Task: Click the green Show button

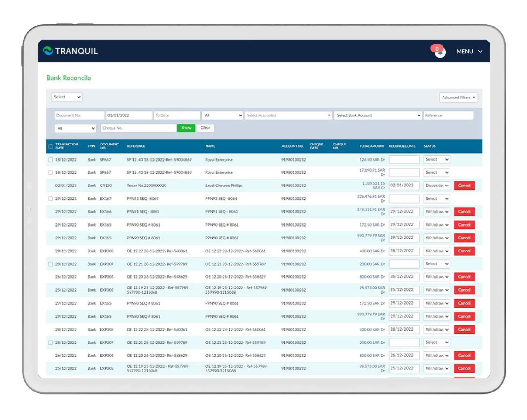Action: 186,128
